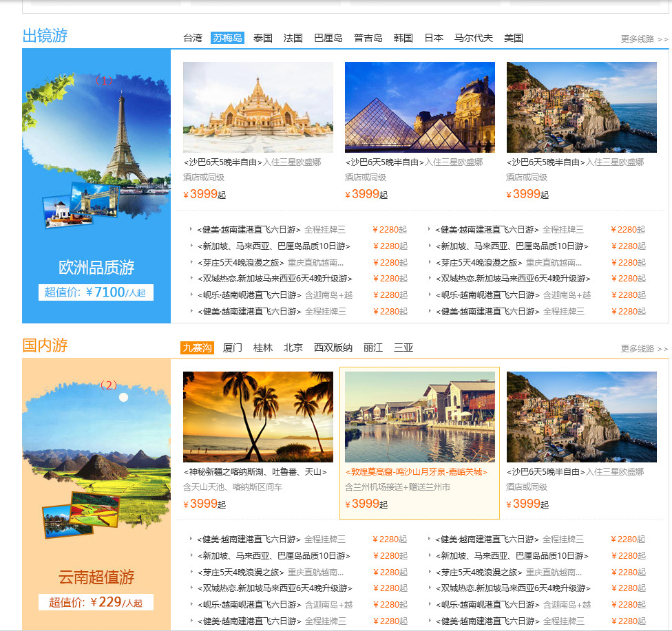Switch to the 泰国 destination tab

(263, 39)
